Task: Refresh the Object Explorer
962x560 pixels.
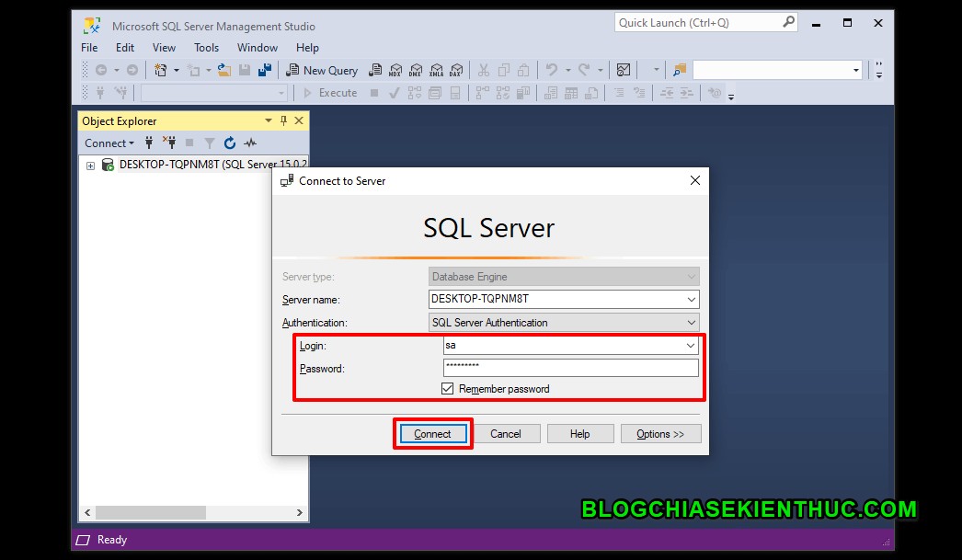Action: tap(229, 143)
